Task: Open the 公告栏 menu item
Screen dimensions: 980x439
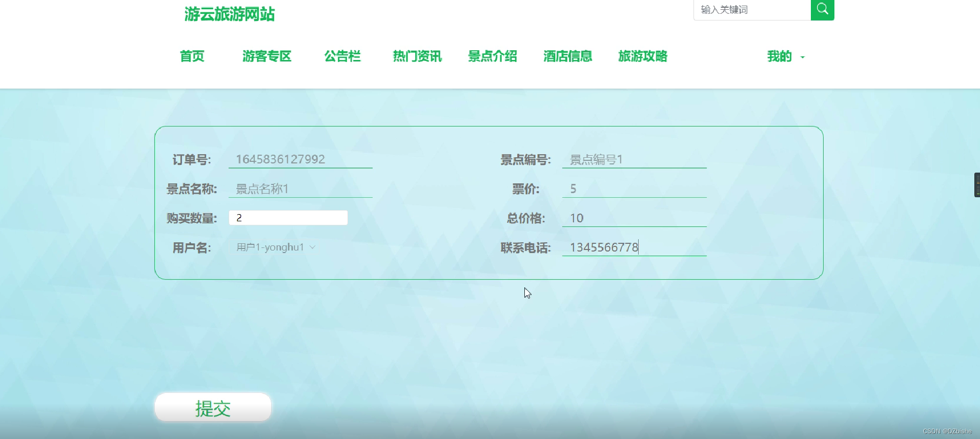Action: (x=342, y=56)
